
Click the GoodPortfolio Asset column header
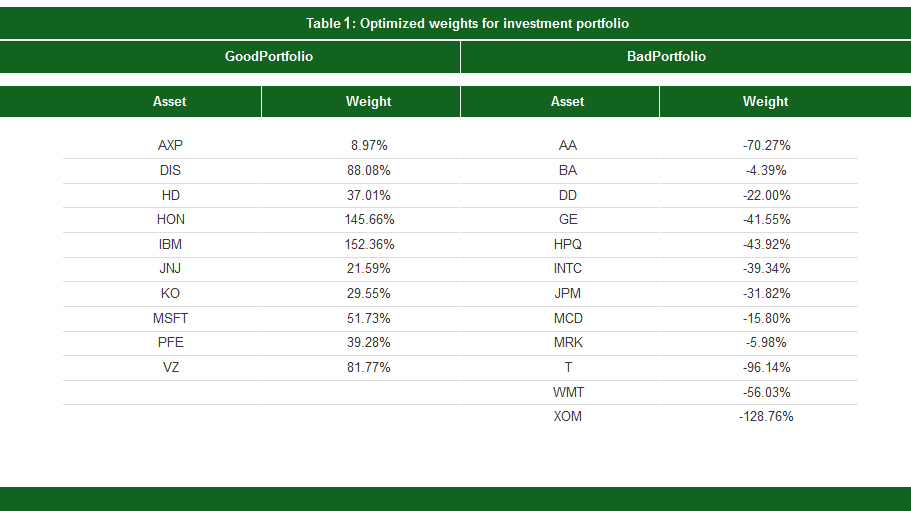tap(169, 102)
